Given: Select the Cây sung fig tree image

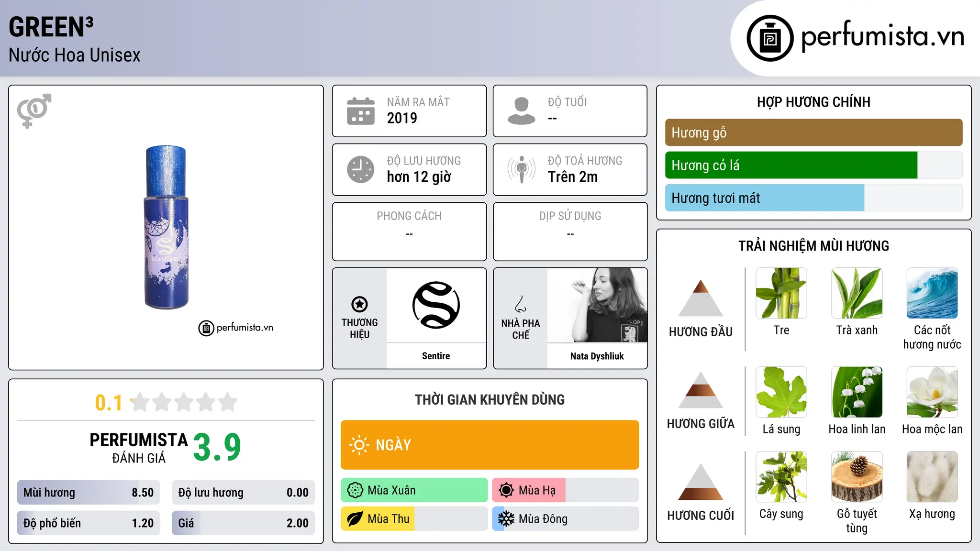Looking at the screenshot, I should (781, 477).
